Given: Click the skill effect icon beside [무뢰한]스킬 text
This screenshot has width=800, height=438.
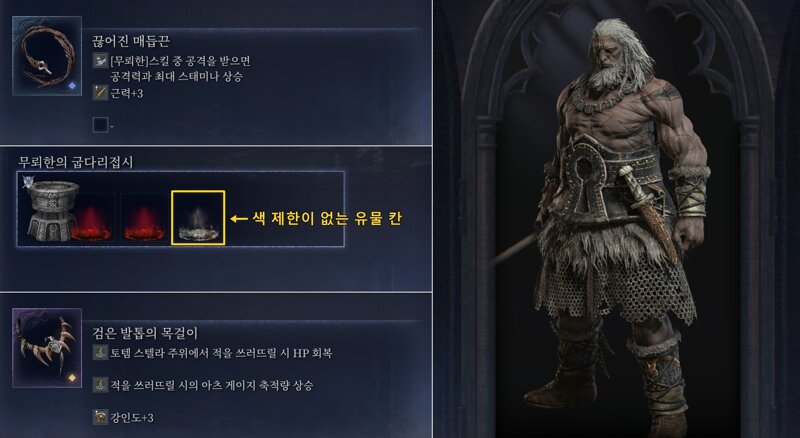Looking at the screenshot, I should [100, 60].
